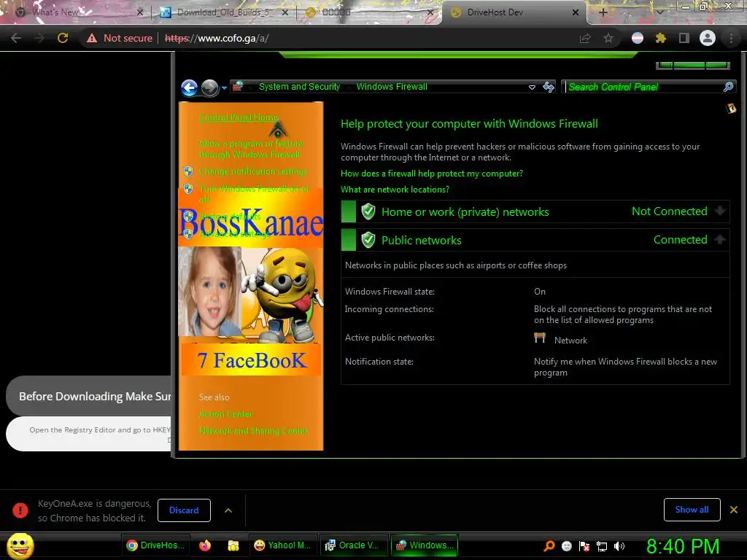
Task: Close the What's New tab
Action: pos(139,12)
